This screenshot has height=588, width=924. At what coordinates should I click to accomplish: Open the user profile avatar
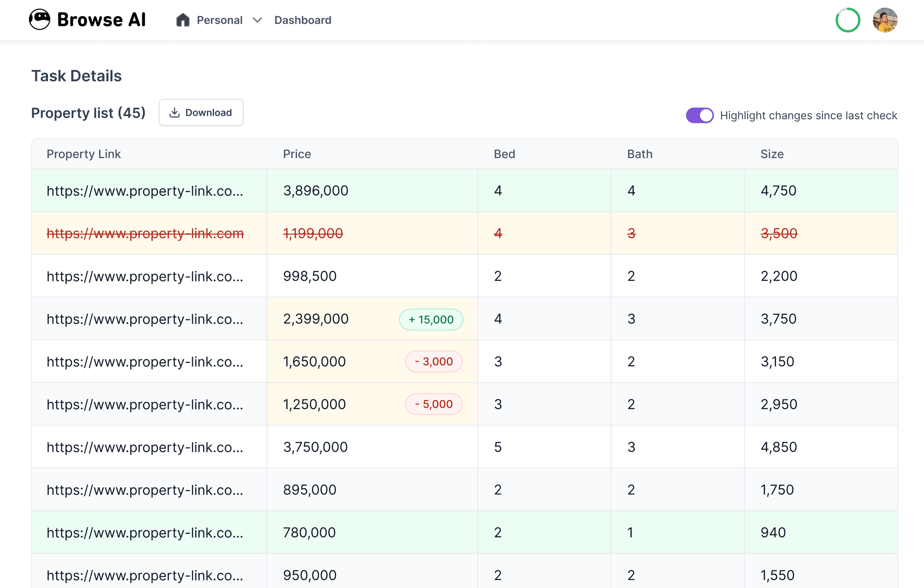pyautogui.click(x=885, y=20)
